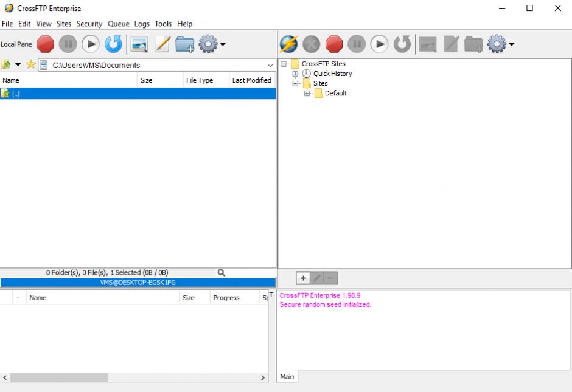
Task: Open the Logs menu
Action: tap(142, 24)
